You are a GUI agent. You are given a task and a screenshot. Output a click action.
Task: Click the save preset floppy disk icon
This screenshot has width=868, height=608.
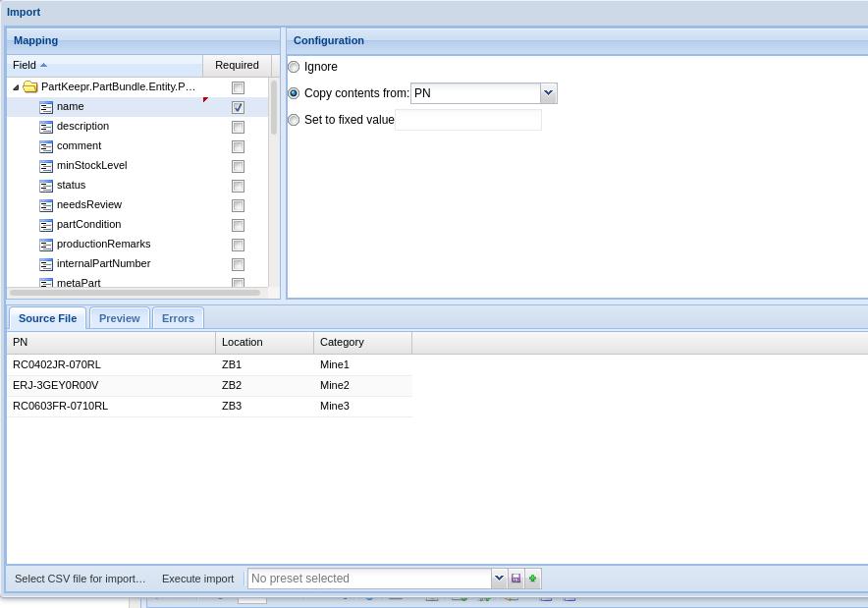tap(515, 579)
